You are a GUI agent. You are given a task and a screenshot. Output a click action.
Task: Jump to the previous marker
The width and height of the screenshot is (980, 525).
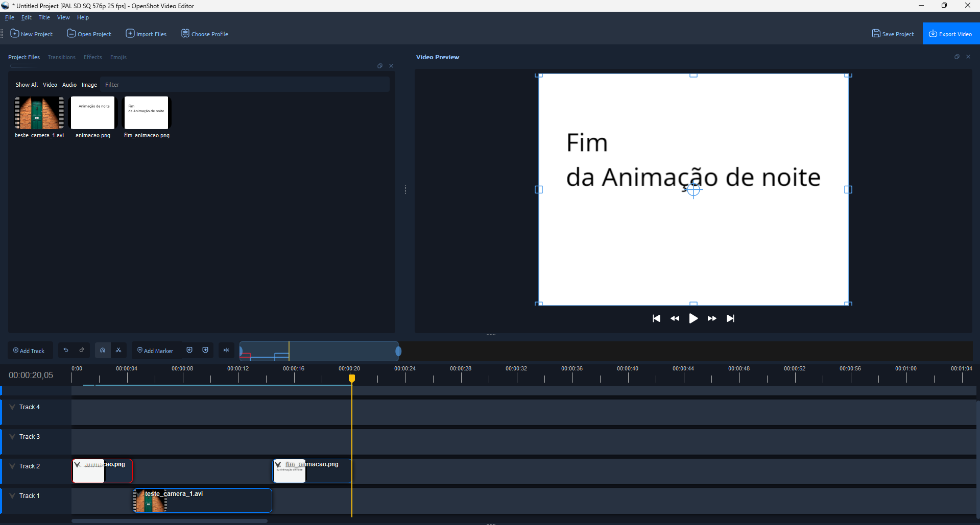pyautogui.click(x=189, y=350)
